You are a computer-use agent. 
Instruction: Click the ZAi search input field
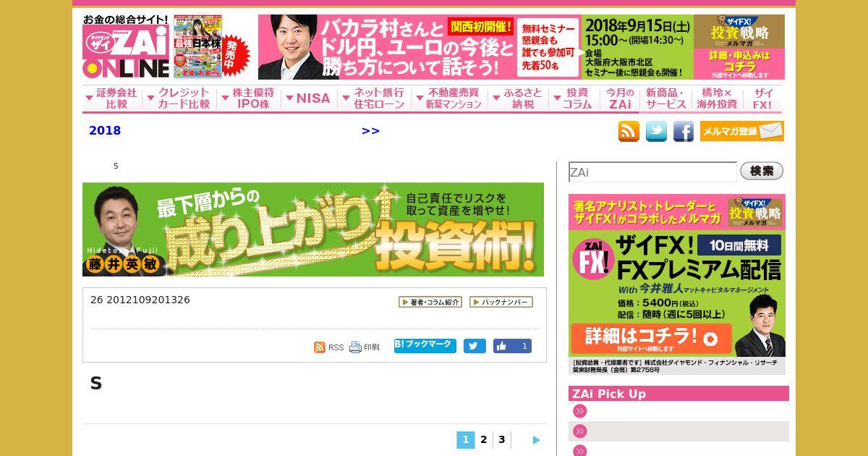tap(652, 172)
